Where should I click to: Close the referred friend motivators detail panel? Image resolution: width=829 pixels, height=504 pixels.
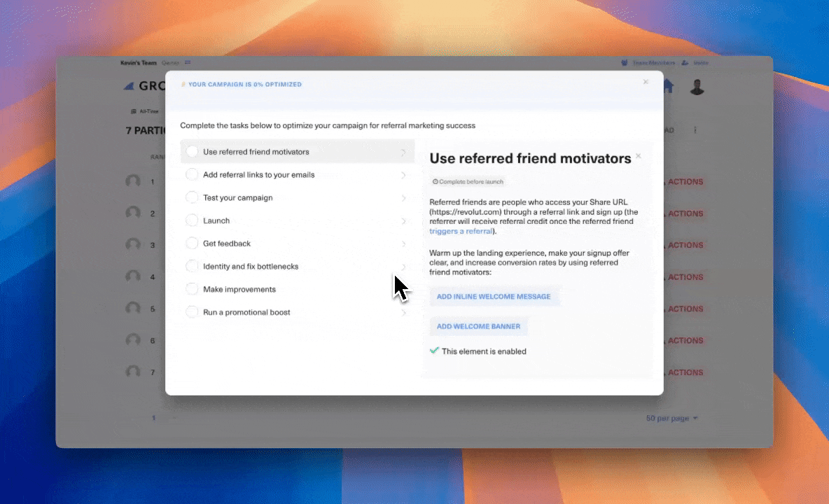[x=638, y=156]
